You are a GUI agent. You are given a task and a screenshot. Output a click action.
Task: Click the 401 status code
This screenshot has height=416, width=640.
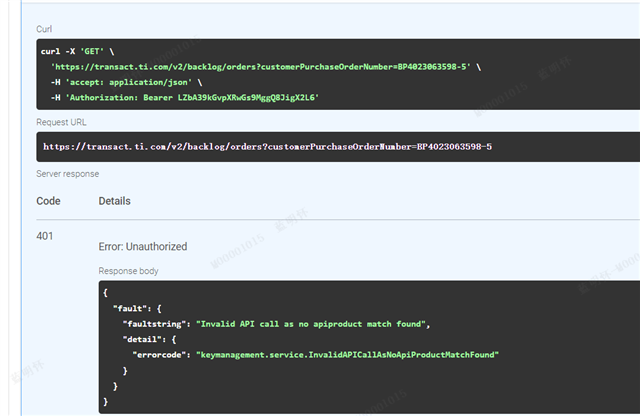coord(46,236)
